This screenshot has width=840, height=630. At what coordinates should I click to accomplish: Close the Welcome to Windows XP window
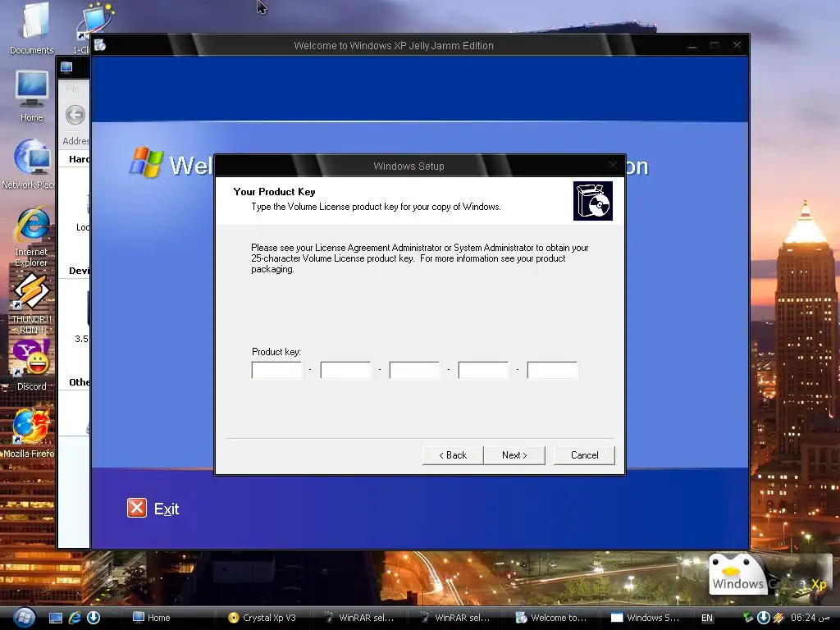pos(737,46)
